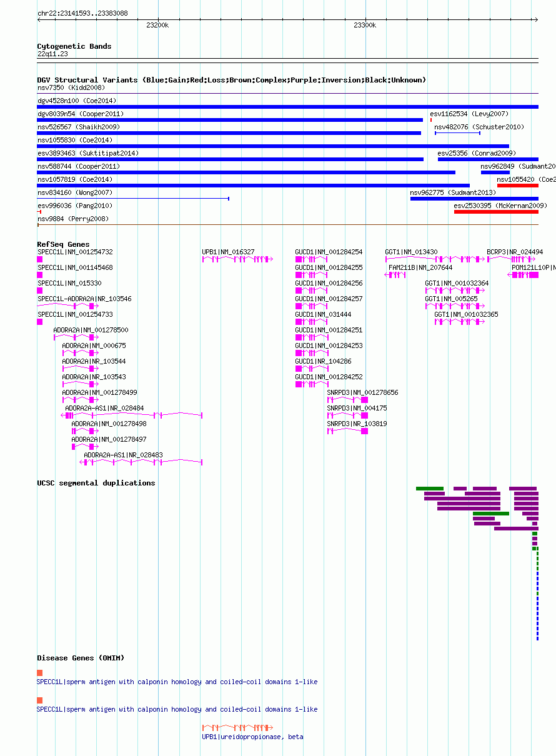
Task: Select transcript SPECC1L|NM_001145468
Action: click(75, 268)
